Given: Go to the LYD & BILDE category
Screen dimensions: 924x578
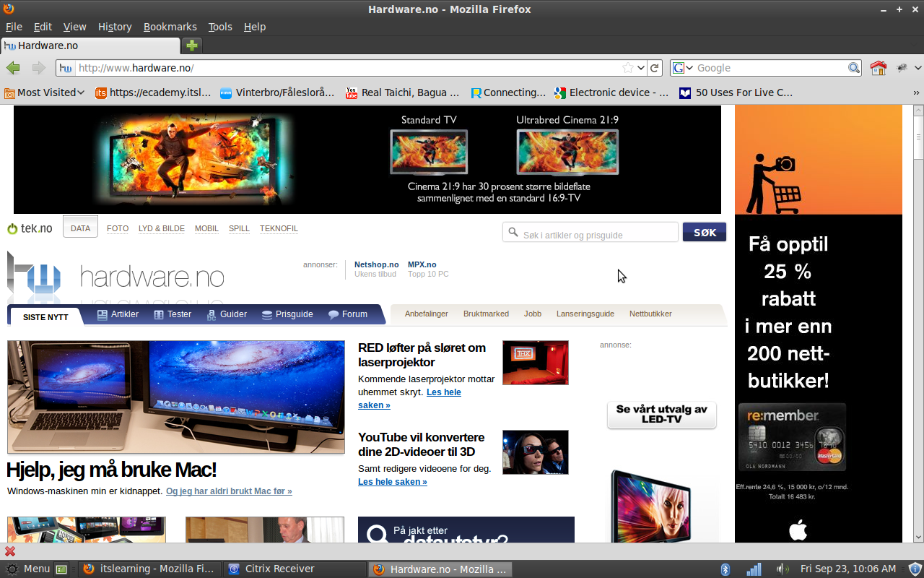Looking at the screenshot, I should (162, 228).
